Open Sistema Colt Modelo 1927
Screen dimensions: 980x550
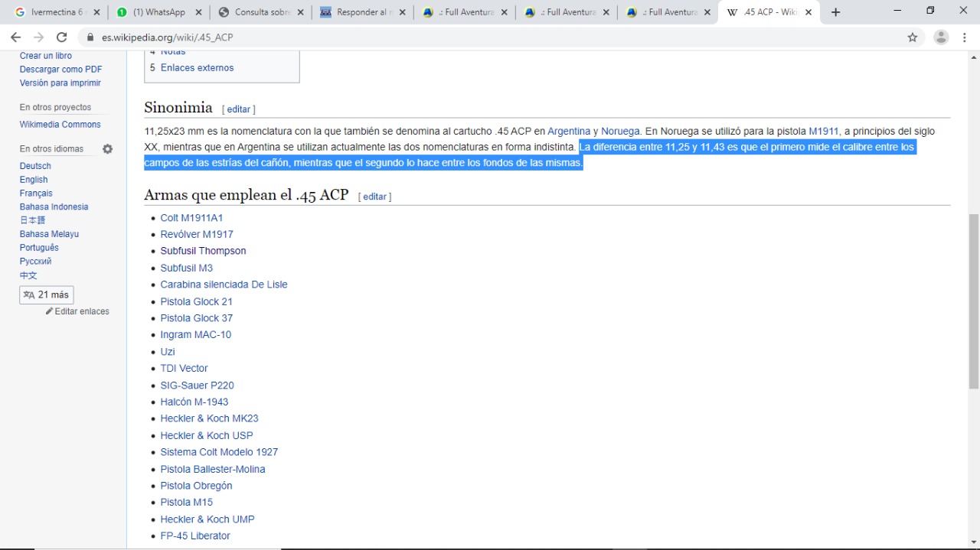[x=219, y=452]
